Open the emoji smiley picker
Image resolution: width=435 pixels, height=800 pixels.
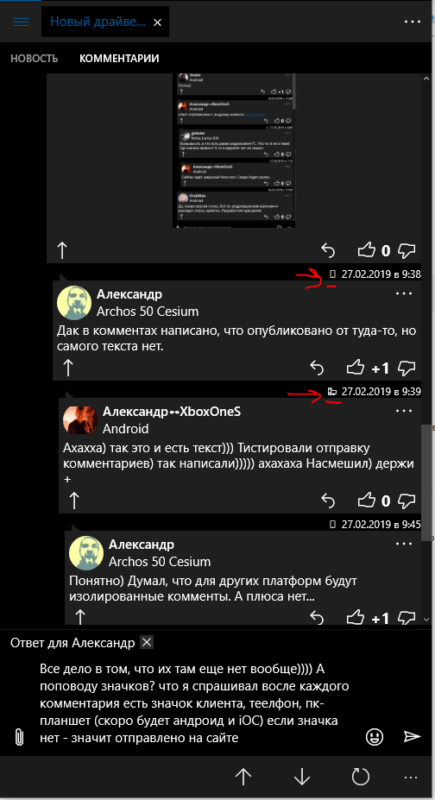click(x=375, y=736)
